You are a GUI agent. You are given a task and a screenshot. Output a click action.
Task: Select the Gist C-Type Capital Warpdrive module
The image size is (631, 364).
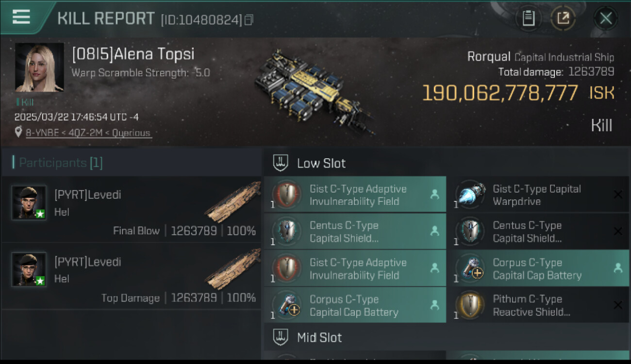[538, 195]
